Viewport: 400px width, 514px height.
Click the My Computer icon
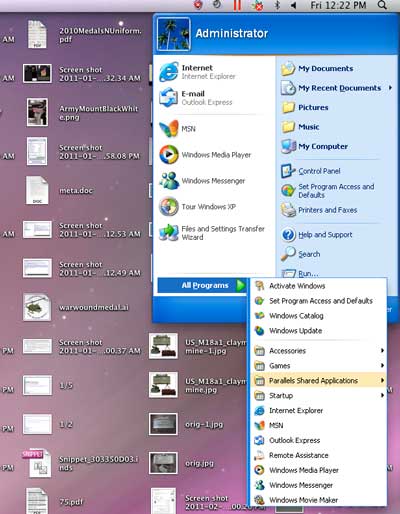(288, 146)
